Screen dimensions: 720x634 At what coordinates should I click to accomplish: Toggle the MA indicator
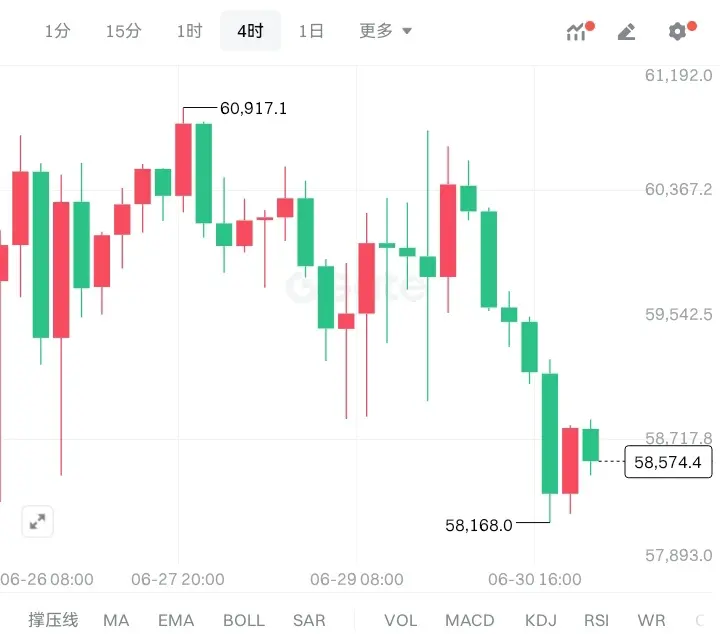116,620
